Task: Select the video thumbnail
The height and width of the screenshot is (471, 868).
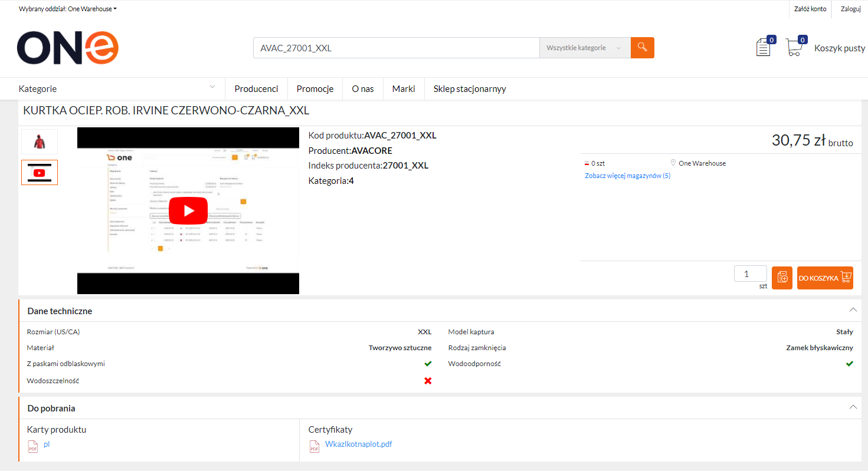Action: click(40, 173)
